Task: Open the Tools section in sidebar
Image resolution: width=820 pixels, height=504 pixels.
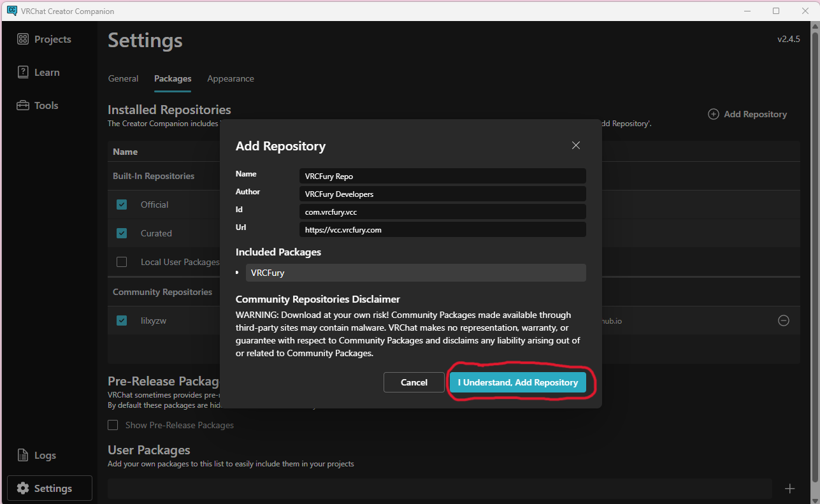Action: coord(37,105)
